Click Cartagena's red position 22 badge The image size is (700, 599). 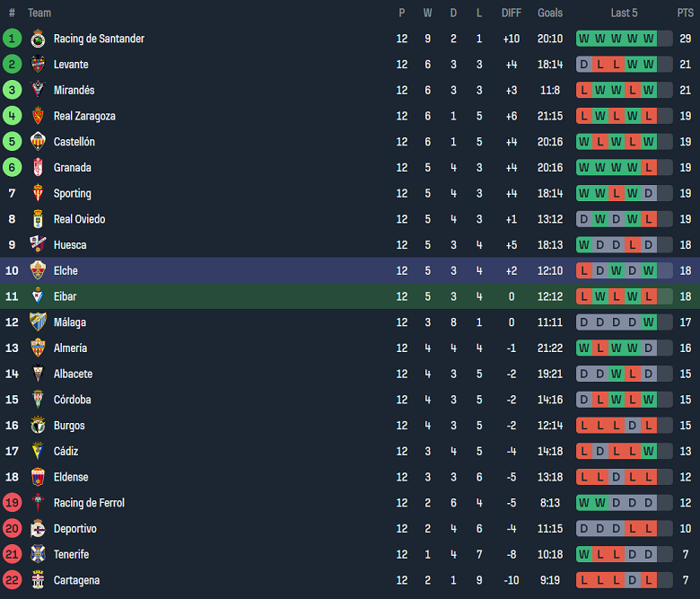click(x=12, y=581)
